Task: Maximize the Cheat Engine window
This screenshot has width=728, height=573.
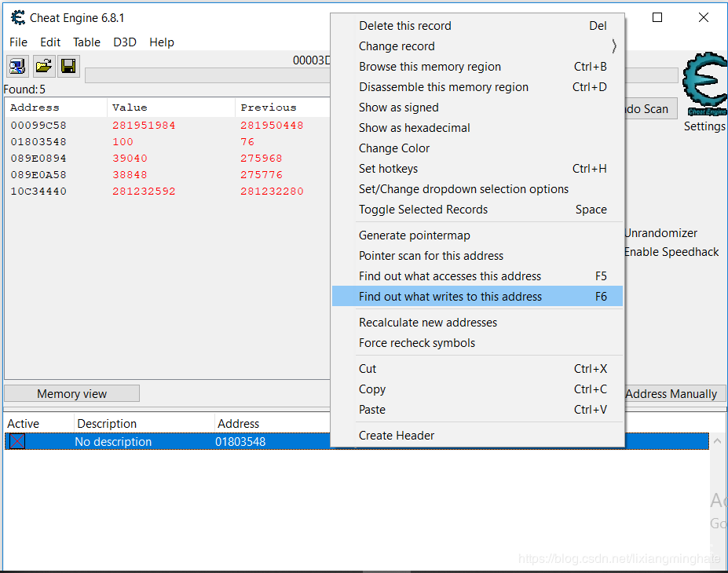Action: (657, 17)
